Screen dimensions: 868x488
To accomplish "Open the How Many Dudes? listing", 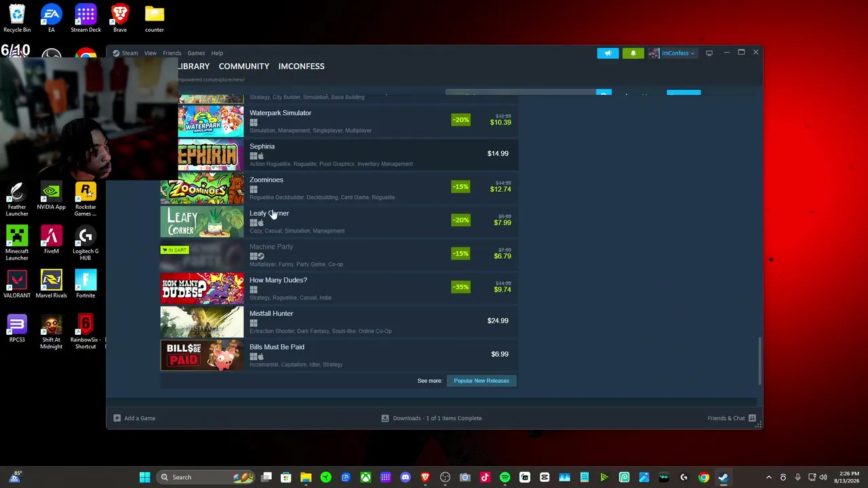I will pyautogui.click(x=339, y=289).
